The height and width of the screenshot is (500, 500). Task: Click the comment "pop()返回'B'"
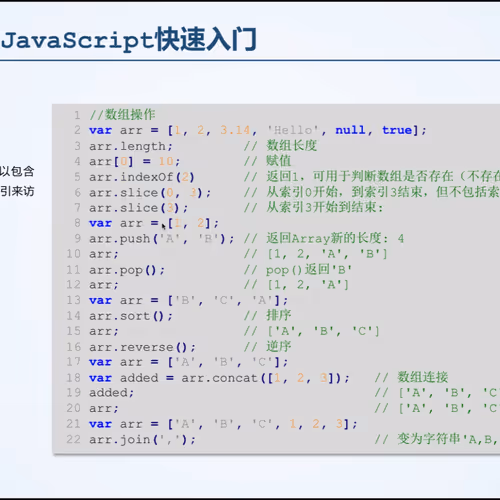pos(309,269)
